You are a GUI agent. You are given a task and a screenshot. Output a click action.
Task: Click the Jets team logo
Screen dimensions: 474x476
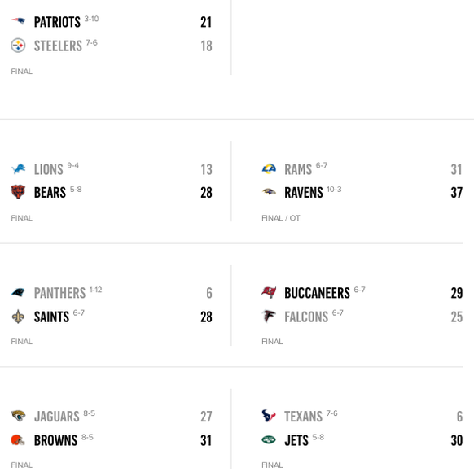tap(269, 439)
